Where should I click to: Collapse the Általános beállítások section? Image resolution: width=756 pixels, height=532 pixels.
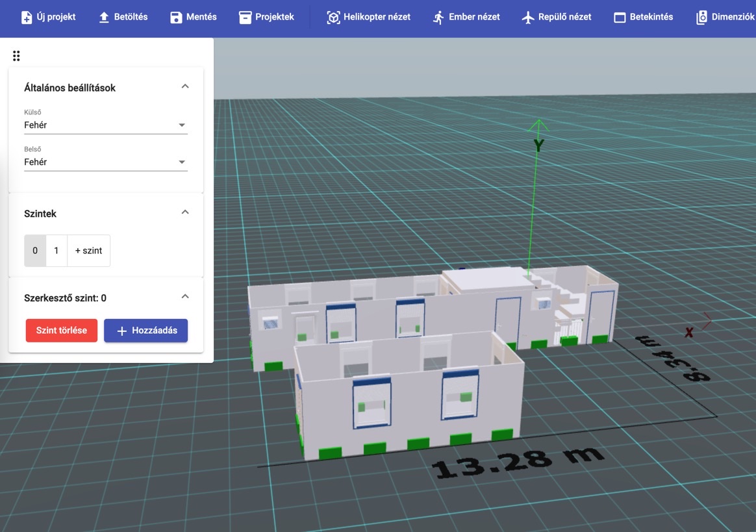click(185, 86)
